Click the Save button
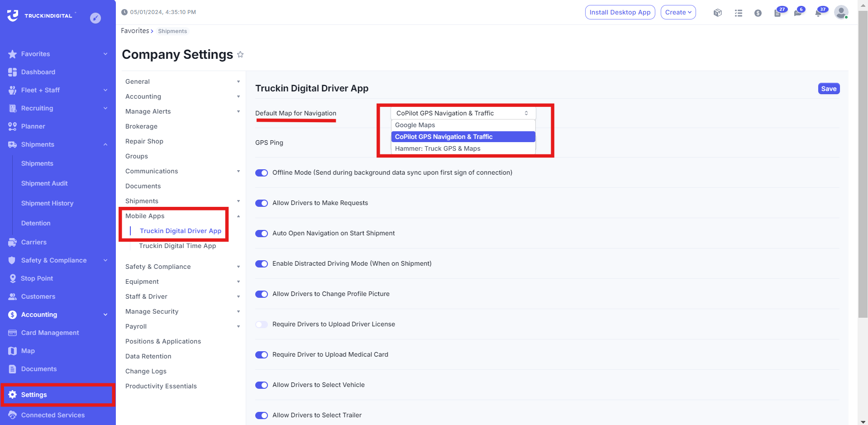The width and height of the screenshot is (868, 425). pyautogui.click(x=829, y=89)
